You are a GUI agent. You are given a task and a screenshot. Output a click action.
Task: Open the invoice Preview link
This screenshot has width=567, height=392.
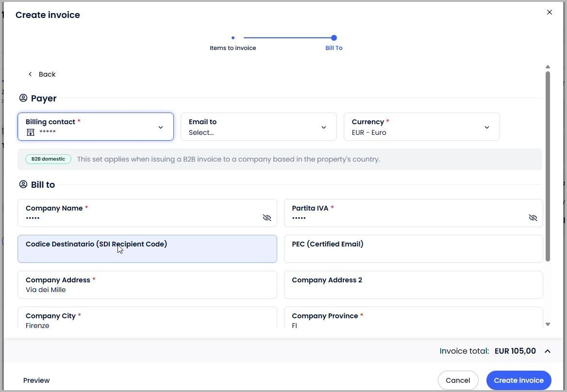pyautogui.click(x=36, y=380)
